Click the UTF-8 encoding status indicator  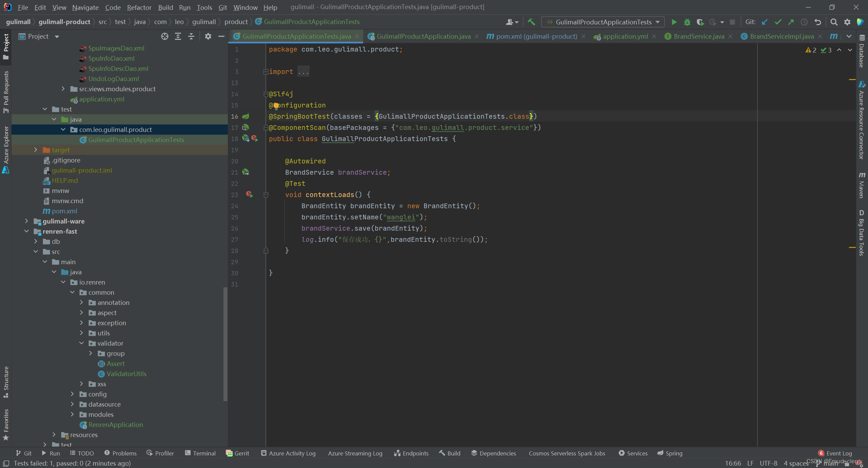768,463
